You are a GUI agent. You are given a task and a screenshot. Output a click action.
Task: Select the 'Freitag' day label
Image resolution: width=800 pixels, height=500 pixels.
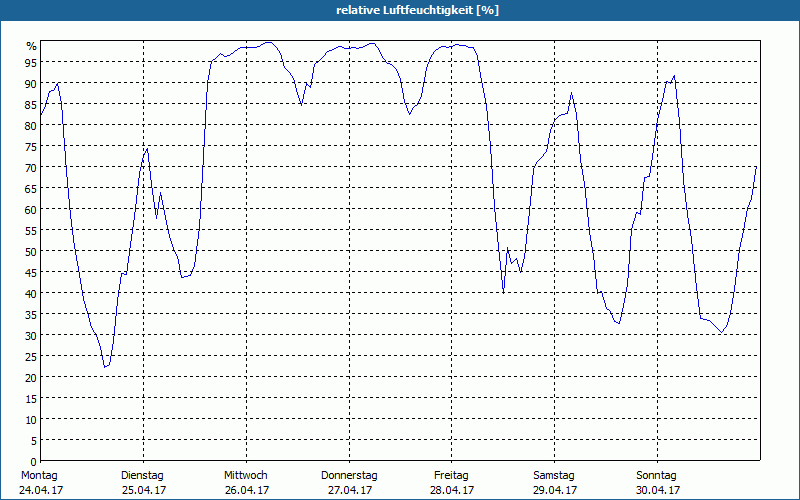pyautogui.click(x=452, y=476)
